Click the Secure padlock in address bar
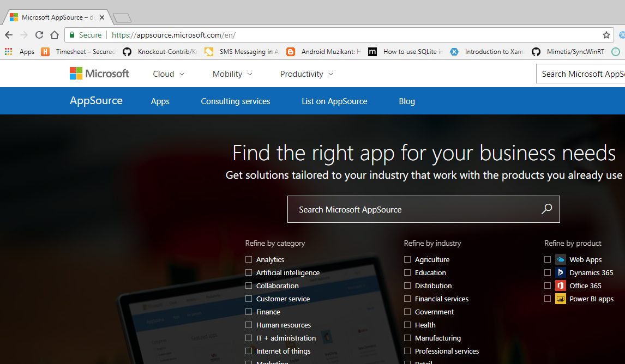625x364 pixels. [73, 34]
